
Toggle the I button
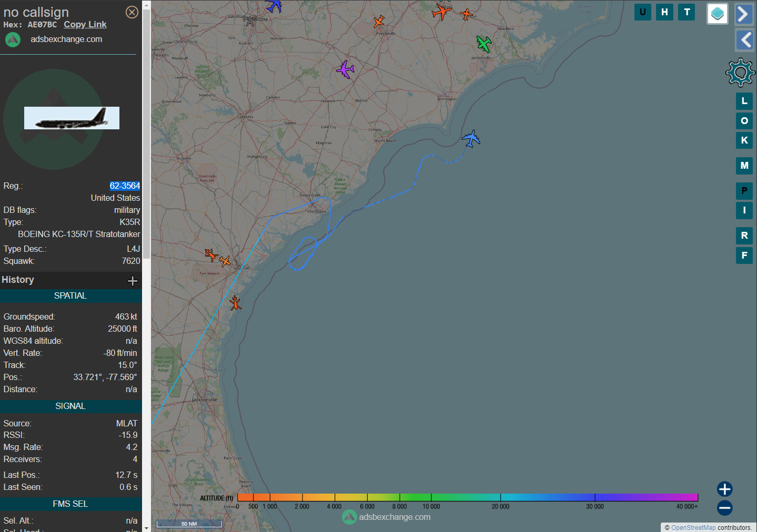(x=744, y=210)
